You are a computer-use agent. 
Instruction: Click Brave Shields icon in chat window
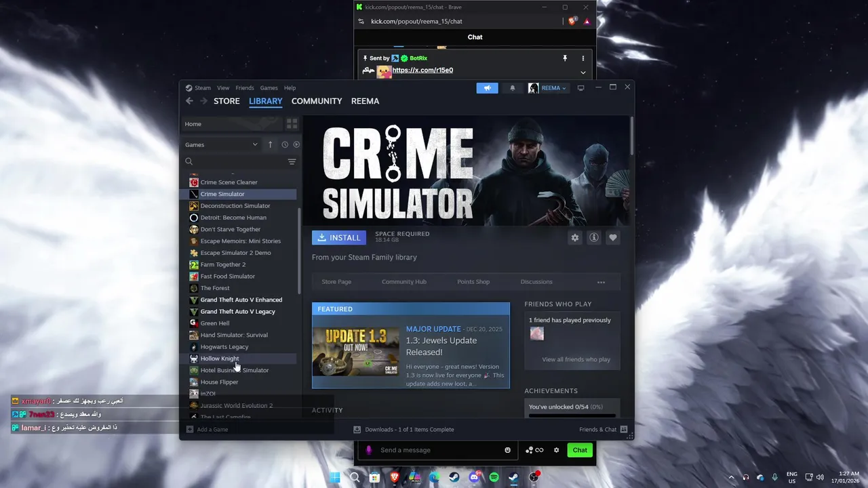pyautogui.click(x=572, y=21)
